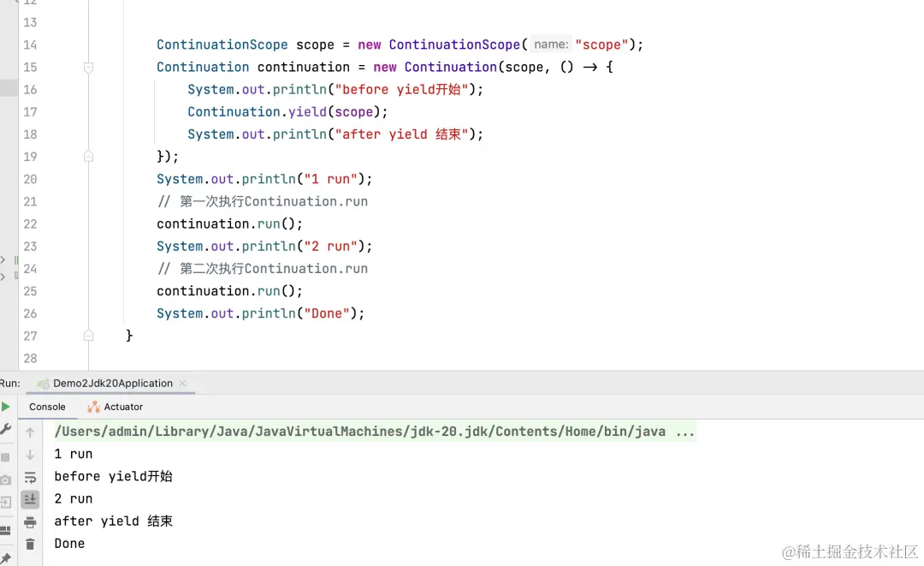Screen dimensions: 924x566
Task: Close the Demo2Jdk20Application run tab
Action: (x=183, y=384)
